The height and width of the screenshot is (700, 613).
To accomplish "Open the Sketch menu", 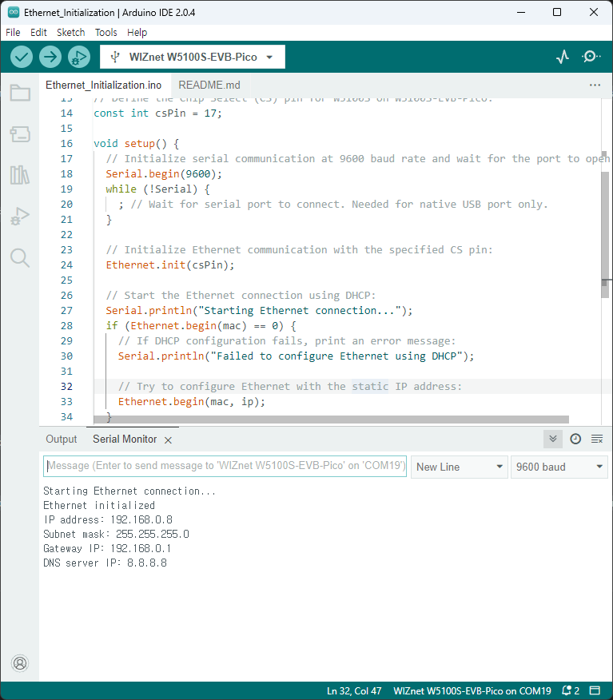I will [x=70, y=32].
